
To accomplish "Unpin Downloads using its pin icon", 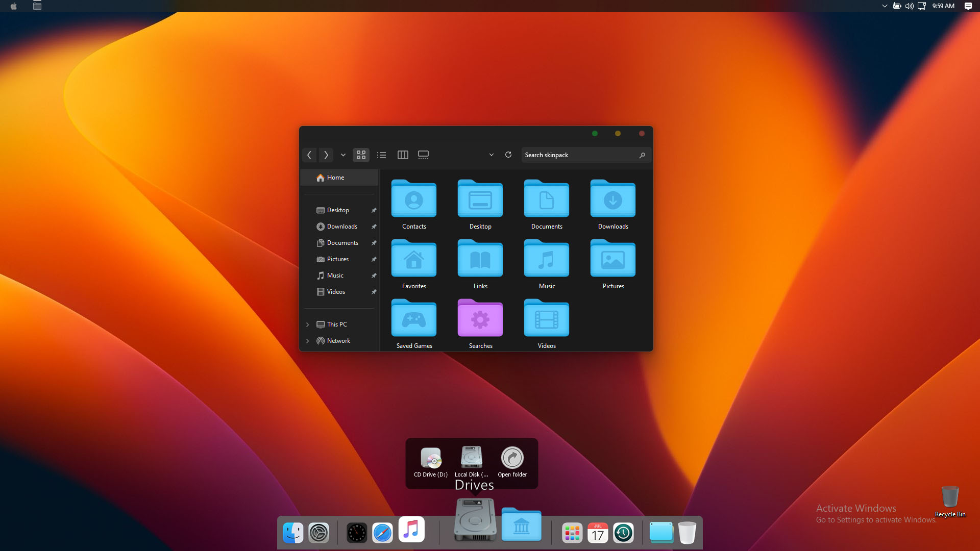I will tap(374, 227).
